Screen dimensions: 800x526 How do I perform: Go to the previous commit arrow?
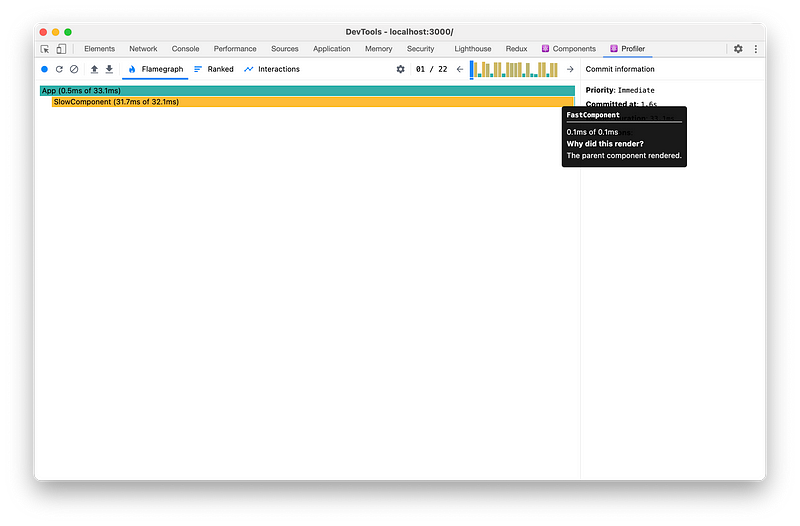coord(459,69)
